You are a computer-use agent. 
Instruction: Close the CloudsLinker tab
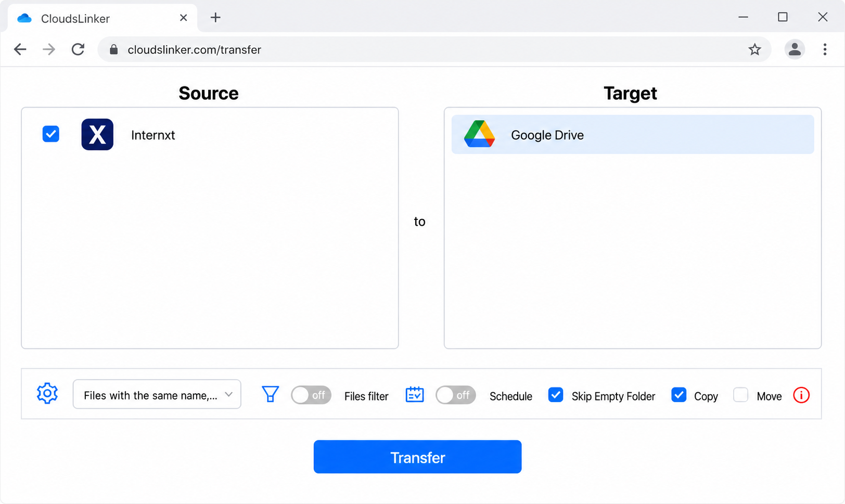tap(183, 18)
